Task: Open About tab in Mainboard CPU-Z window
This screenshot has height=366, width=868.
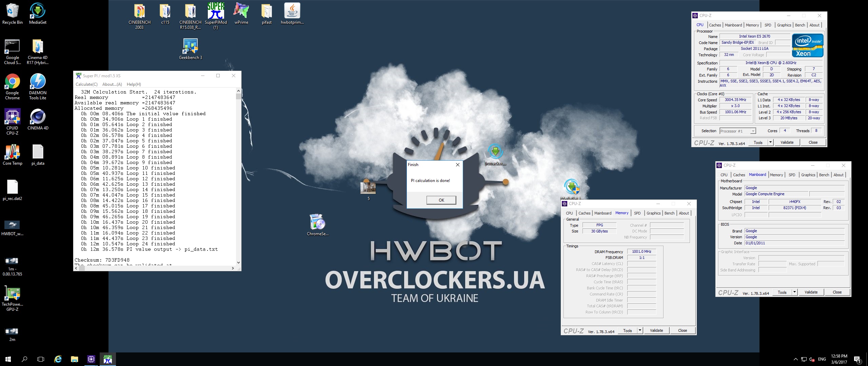Action: (x=839, y=175)
